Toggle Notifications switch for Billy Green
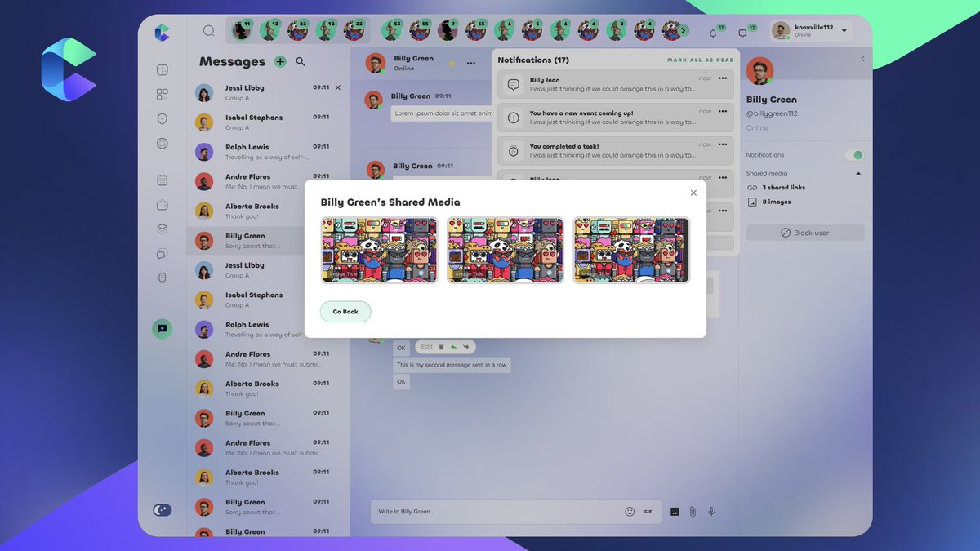This screenshot has height=551, width=980. coord(854,155)
